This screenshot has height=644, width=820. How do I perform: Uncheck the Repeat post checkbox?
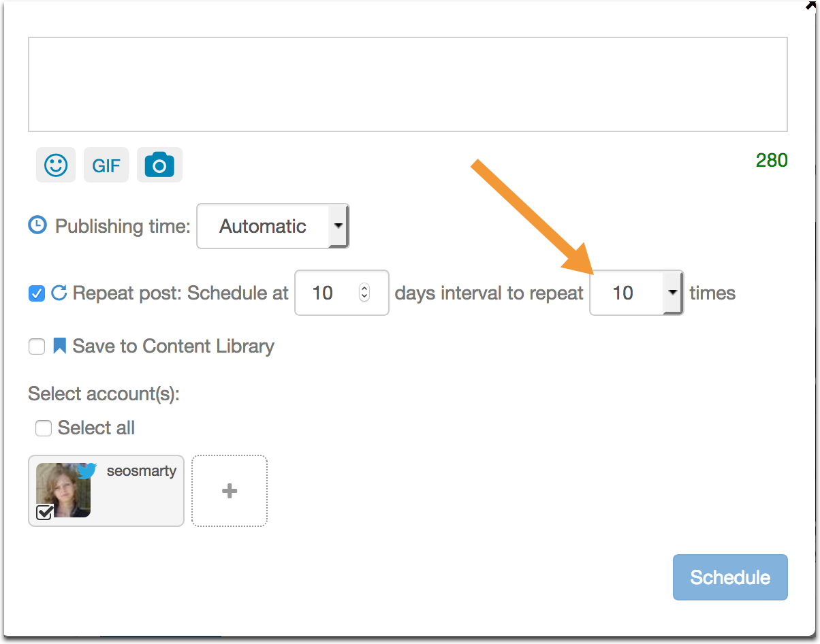click(37, 293)
